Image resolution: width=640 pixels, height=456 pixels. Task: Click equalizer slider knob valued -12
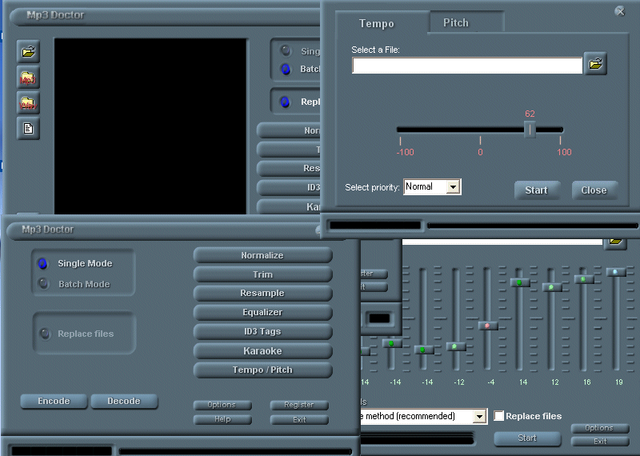point(456,347)
